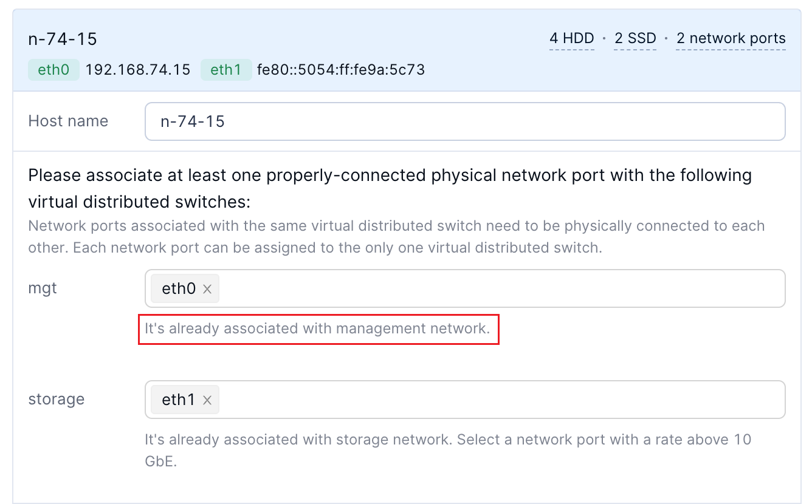Screen dimensions: 812x504
Task: Click the green eth1 badge in header
Action: coord(226,70)
